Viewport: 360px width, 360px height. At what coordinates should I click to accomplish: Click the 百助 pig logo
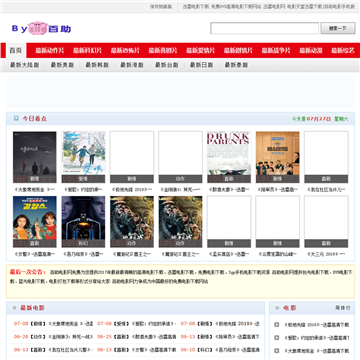coord(41,29)
